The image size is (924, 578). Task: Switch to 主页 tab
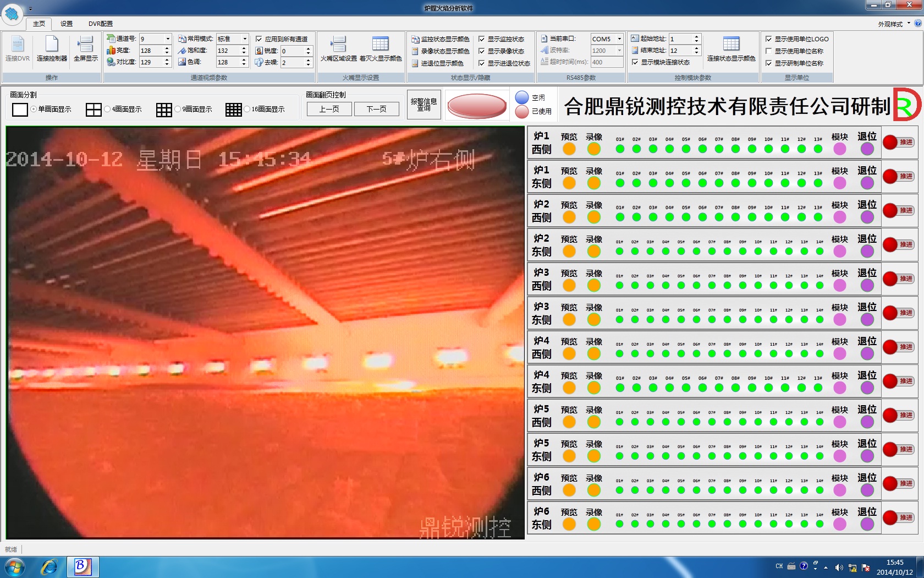point(38,24)
